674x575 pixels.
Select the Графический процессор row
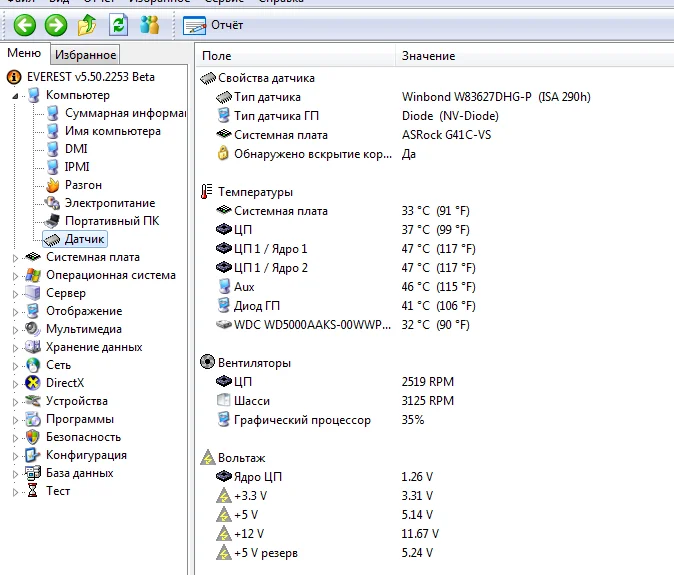(x=435, y=419)
